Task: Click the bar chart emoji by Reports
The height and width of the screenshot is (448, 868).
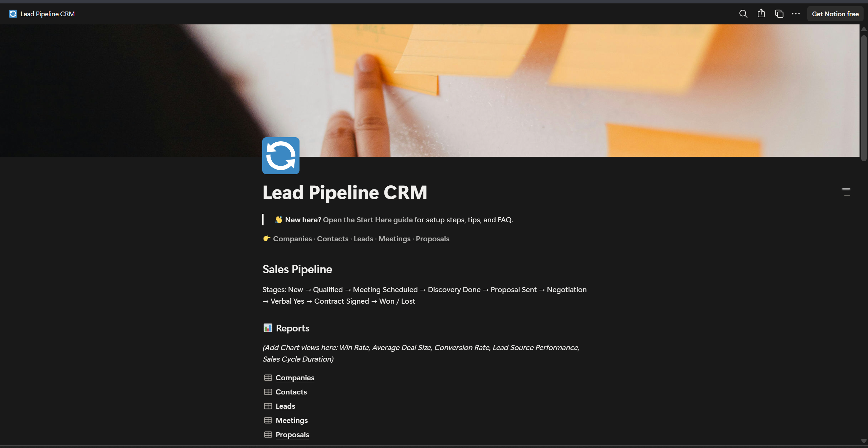Action: (268, 328)
